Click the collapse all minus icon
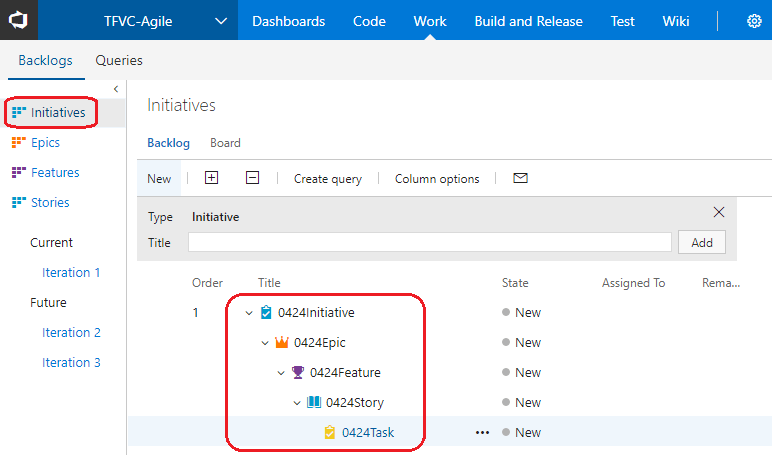 point(252,178)
